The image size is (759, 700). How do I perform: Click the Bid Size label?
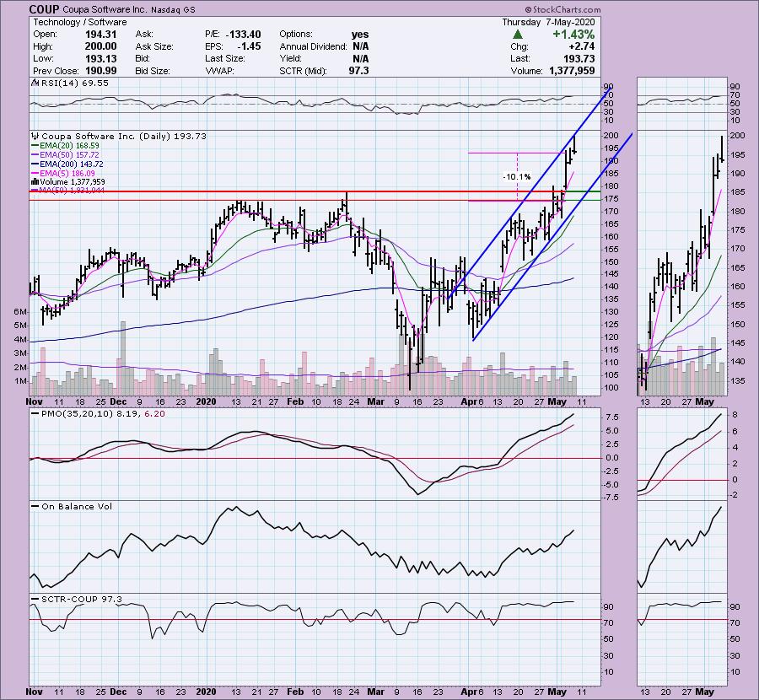[153, 71]
